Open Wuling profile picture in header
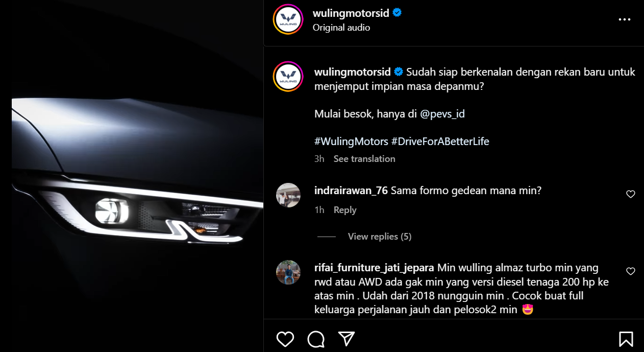The height and width of the screenshot is (352, 644). (288, 19)
